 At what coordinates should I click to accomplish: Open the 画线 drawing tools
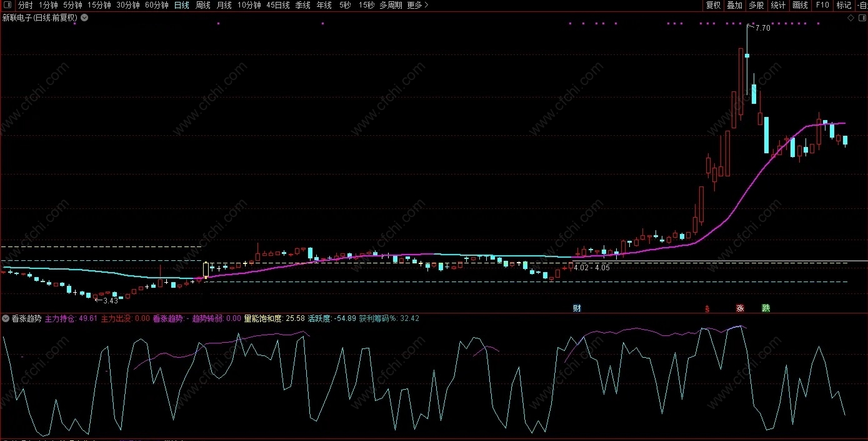[800, 5]
